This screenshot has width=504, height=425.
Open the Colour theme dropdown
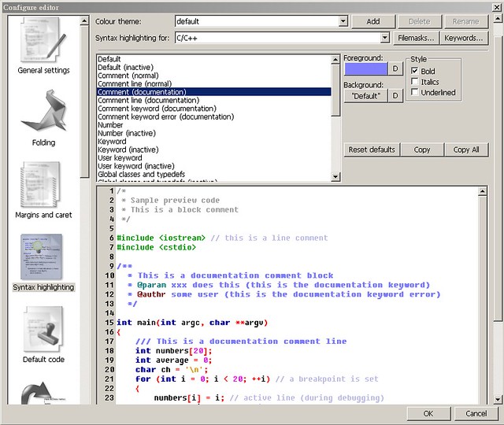pos(343,21)
